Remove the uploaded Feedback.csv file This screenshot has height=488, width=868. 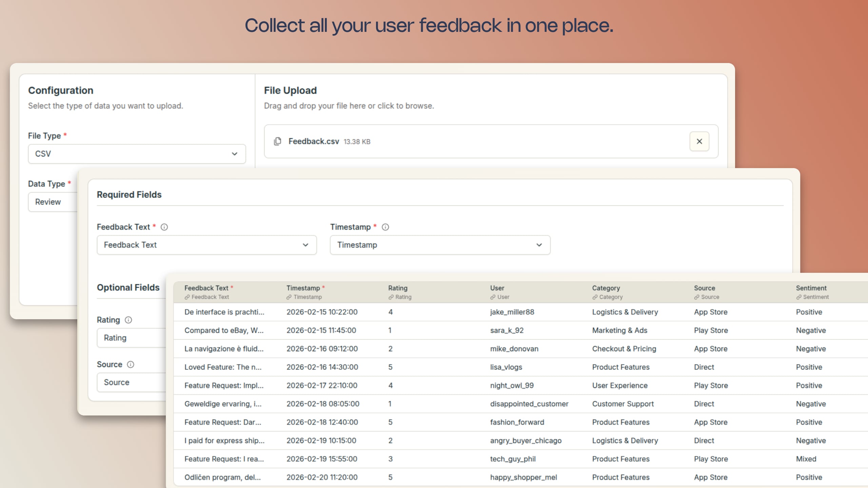click(699, 141)
